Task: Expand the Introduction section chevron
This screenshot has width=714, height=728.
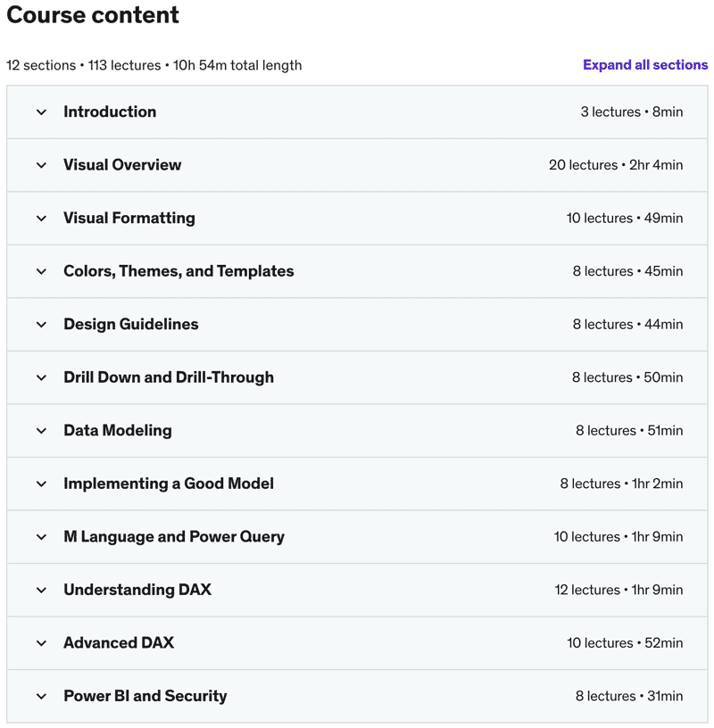Action: (x=41, y=112)
